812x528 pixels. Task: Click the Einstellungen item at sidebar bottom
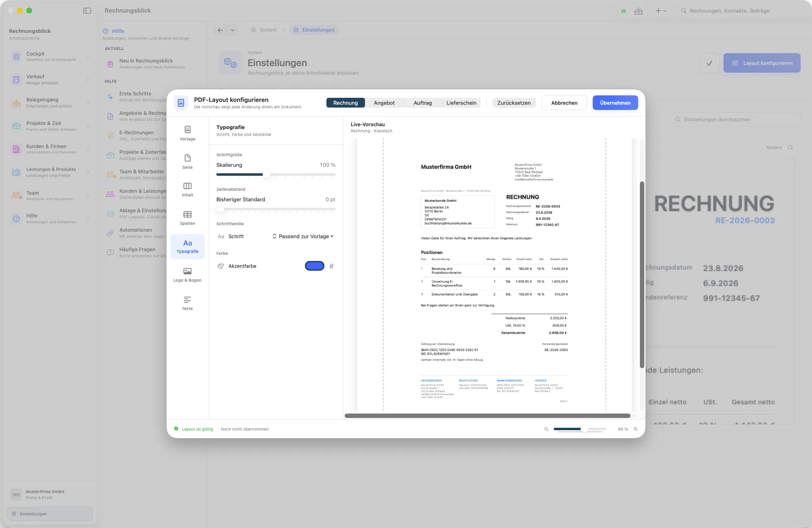point(50,514)
